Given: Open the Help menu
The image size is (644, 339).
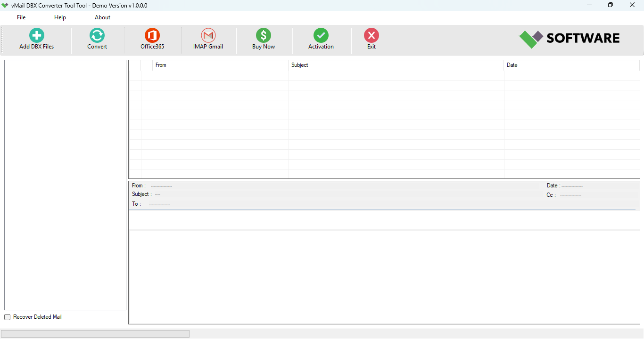Looking at the screenshot, I should pos(60,17).
